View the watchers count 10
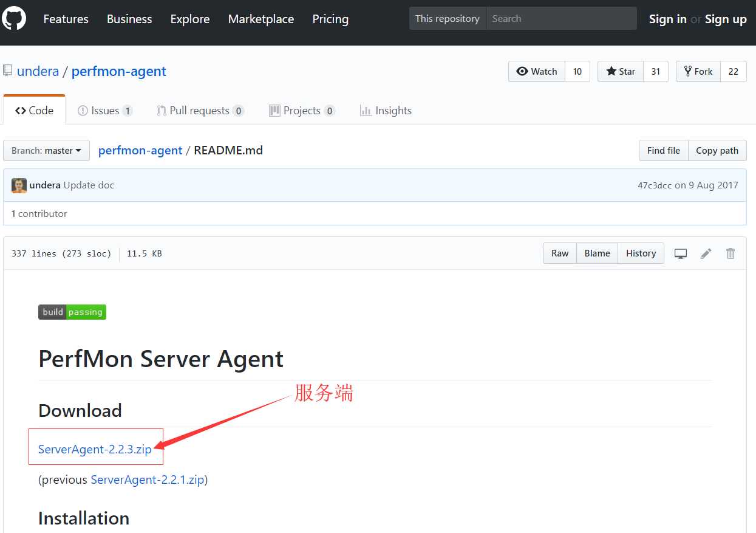The width and height of the screenshot is (756, 533). 577,72
